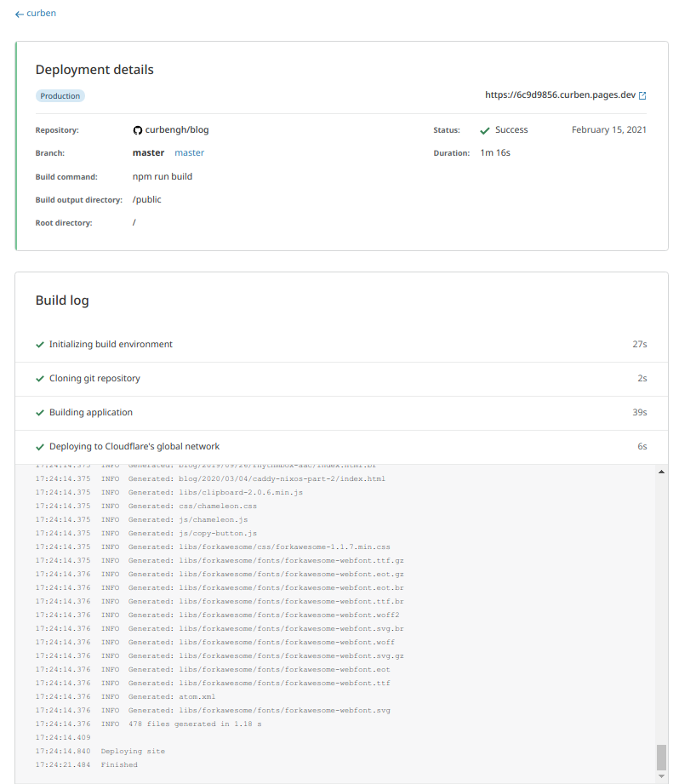Viewport: 679px width, 784px height.
Task: Click the '1m 16s' duration value
Action: coord(495,153)
